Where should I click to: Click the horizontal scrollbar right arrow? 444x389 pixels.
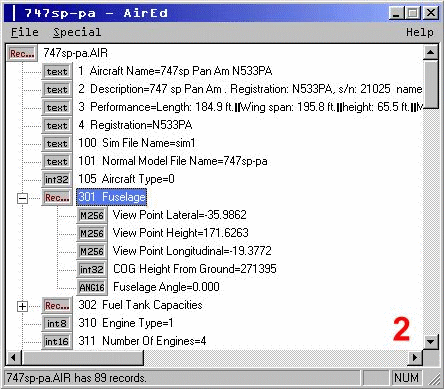415,358
